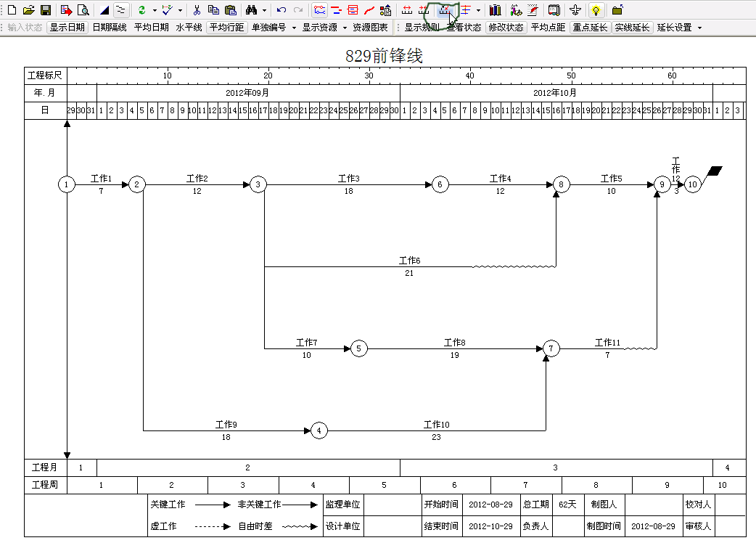
Task: Click the blue checkmark icon
Action: pyautogui.click(x=168, y=9)
